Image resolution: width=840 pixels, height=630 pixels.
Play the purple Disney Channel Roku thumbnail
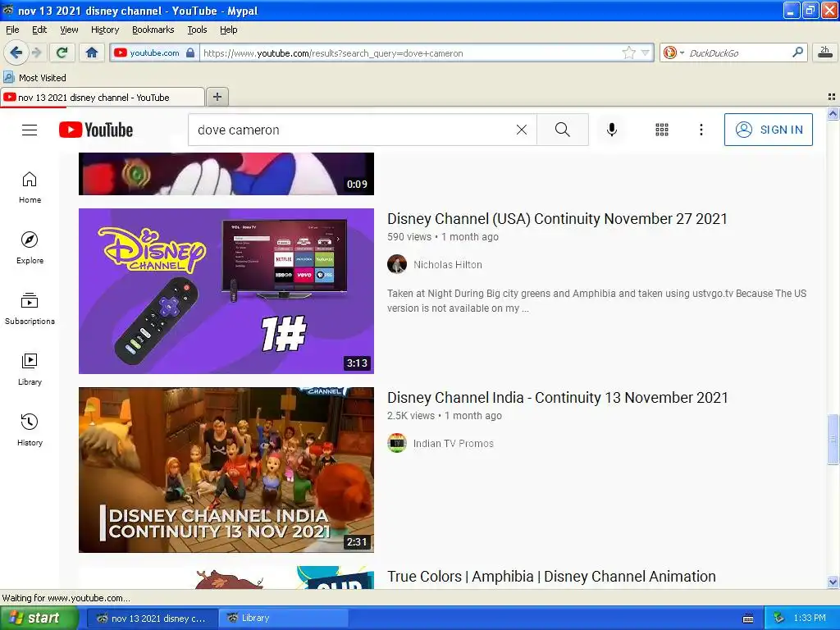(226, 291)
